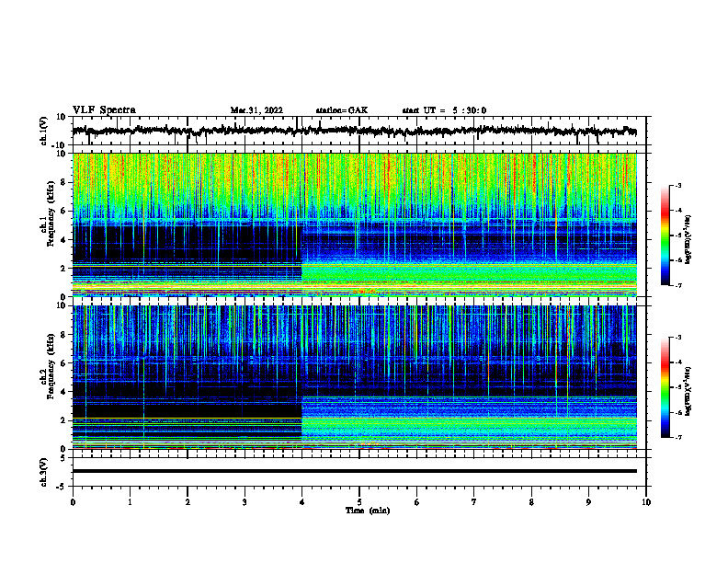Click the "-7" value on ch.2 colorbar

[677, 438]
